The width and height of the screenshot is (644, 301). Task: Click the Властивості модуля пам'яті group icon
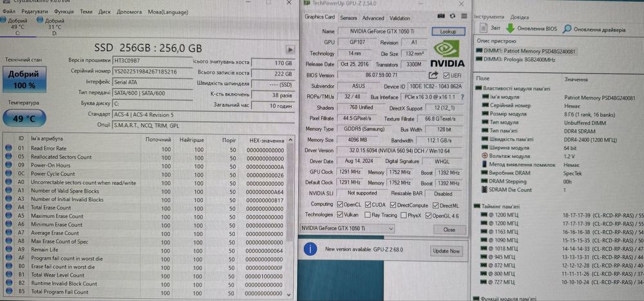(479, 88)
